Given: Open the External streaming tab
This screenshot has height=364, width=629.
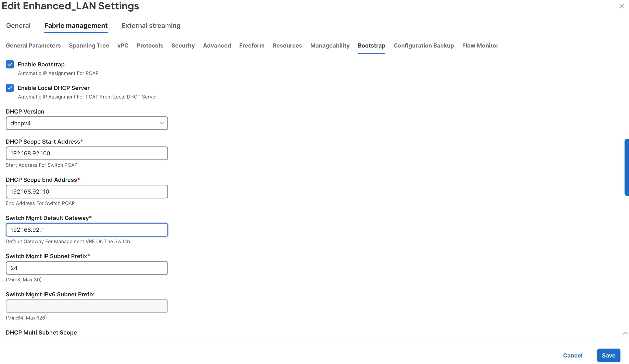Looking at the screenshot, I should [x=151, y=25].
